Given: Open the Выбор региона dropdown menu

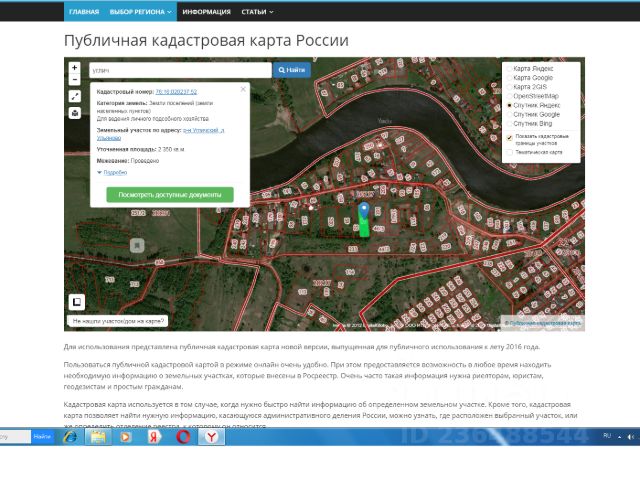Looking at the screenshot, I should click(140, 12).
